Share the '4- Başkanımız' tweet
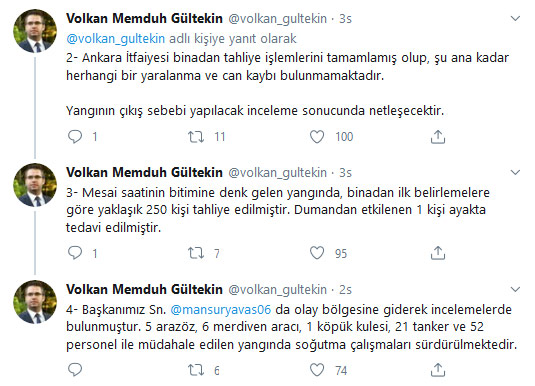Screen dimensions: 535x386 (438, 370)
